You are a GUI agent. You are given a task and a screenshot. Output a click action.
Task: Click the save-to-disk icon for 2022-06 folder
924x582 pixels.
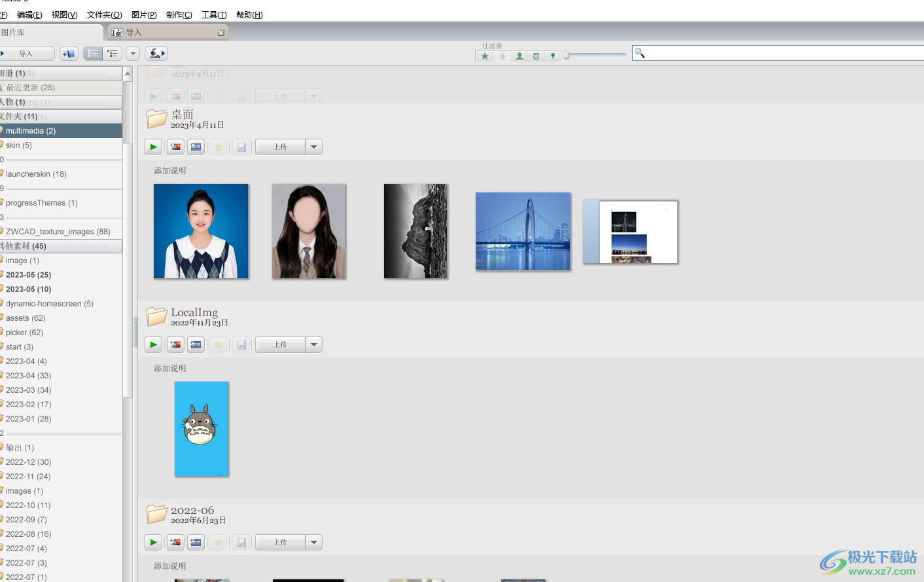point(241,543)
